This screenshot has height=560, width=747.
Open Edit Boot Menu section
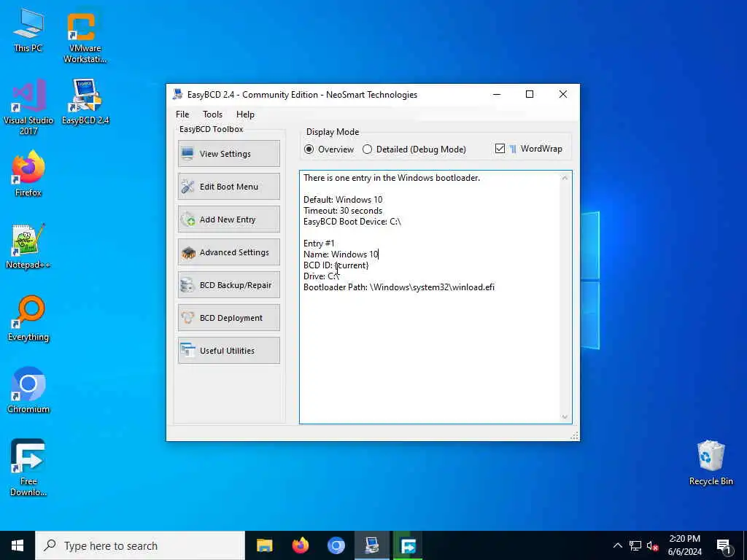(228, 187)
